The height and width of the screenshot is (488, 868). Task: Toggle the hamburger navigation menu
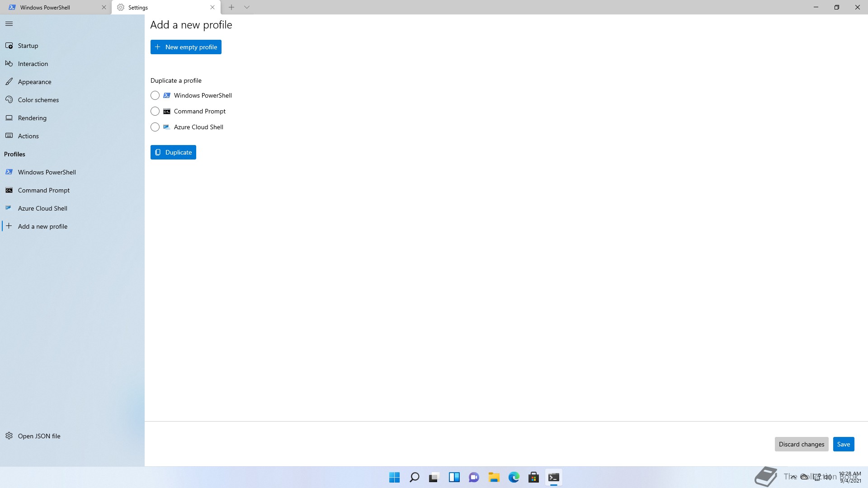(9, 24)
